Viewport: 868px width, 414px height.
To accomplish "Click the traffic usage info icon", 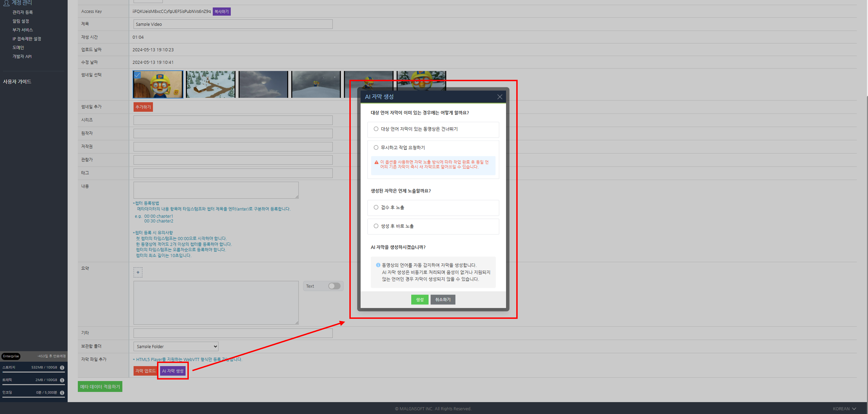I will (62, 380).
